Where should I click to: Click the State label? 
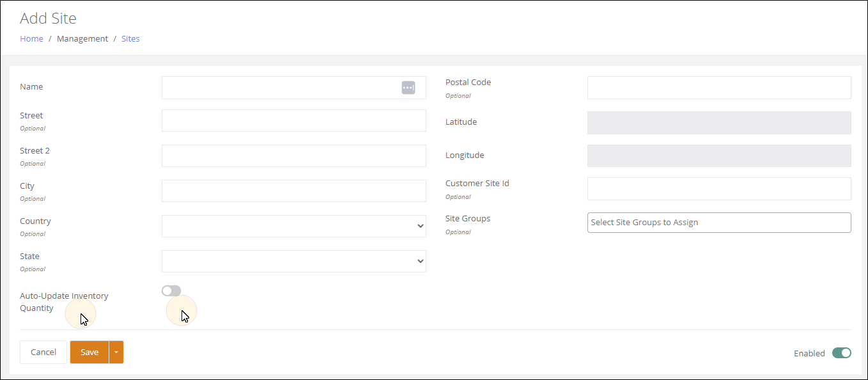click(29, 256)
